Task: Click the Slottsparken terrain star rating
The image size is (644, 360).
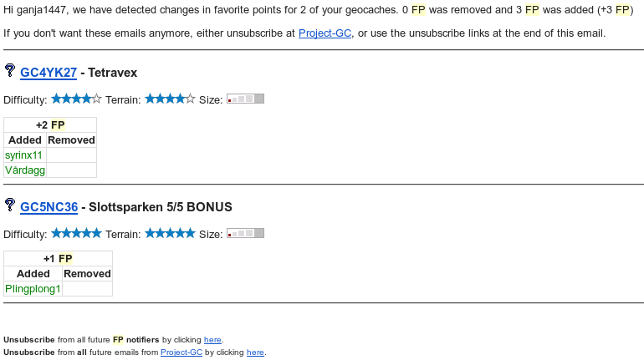Action: coord(170,233)
